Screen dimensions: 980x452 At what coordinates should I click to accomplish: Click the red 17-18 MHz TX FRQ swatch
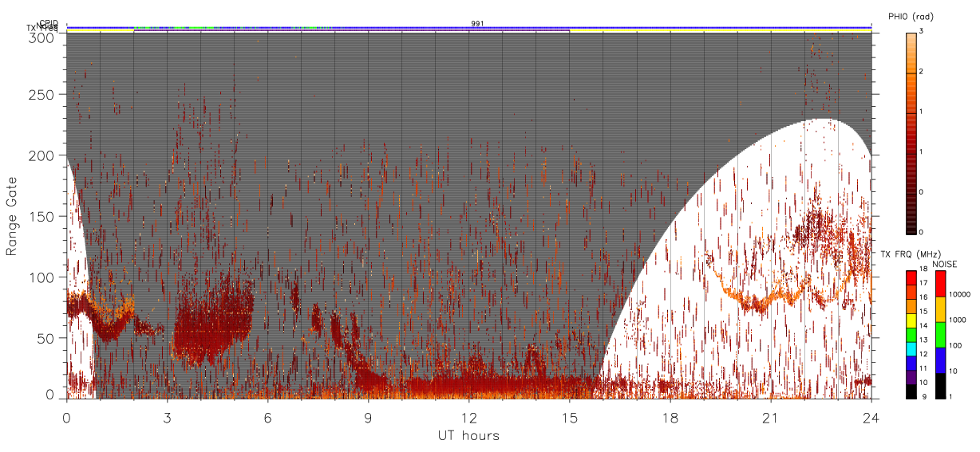(x=911, y=278)
